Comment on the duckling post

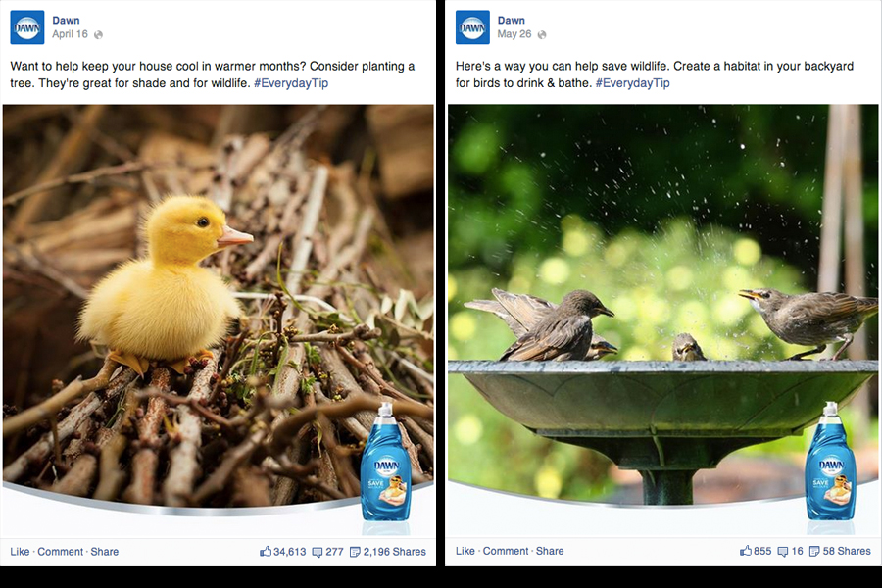click(x=60, y=552)
